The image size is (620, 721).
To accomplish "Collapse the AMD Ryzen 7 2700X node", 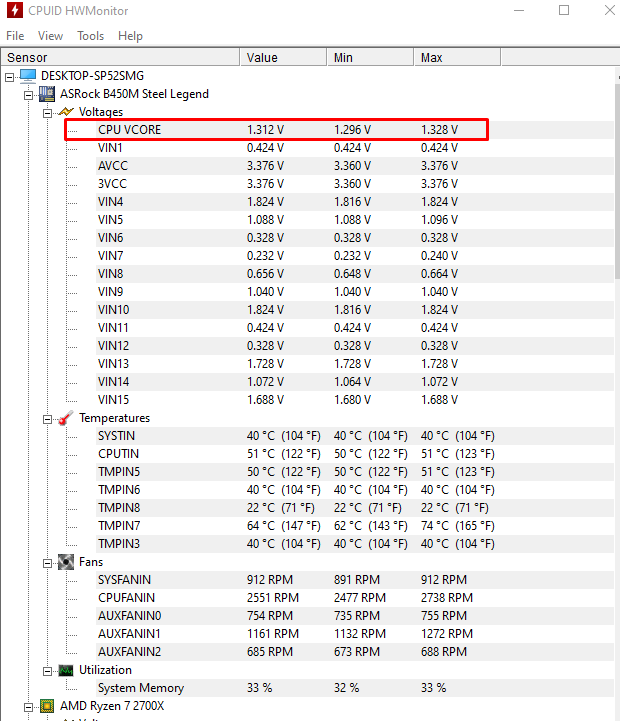I will coord(29,708).
